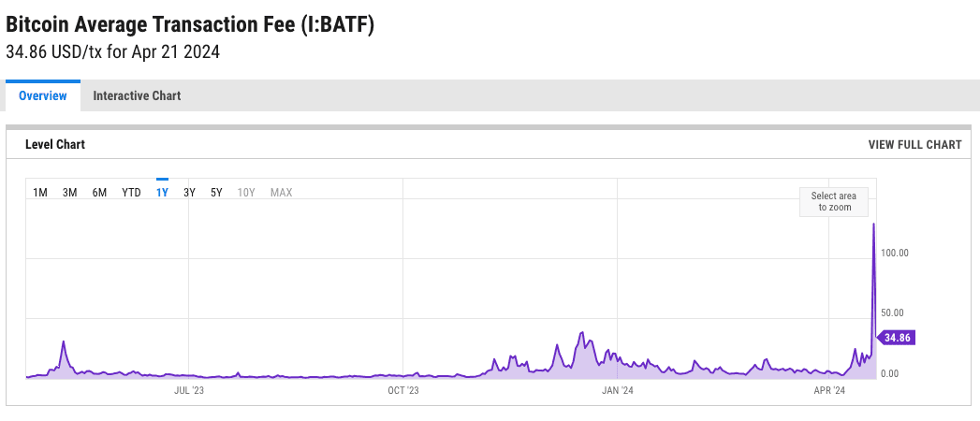Click the JUL '23 axis label
Image resolution: width=980 pixels, height=421 pixels.
tap(188, 390)
